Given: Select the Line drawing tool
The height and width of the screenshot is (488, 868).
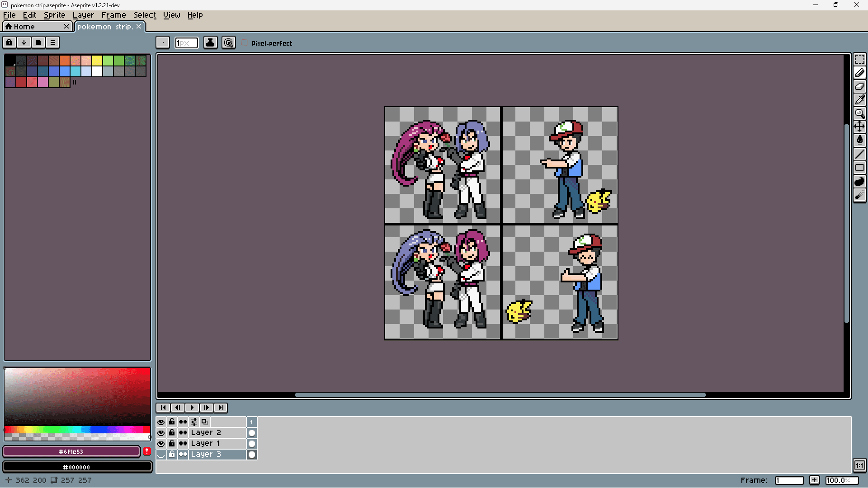Looking at the screenshot, I should coord(859,154).
